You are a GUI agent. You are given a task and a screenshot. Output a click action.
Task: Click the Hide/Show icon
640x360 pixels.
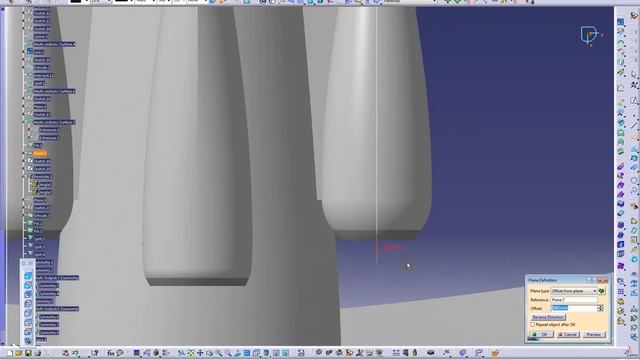tap(276, 353)
